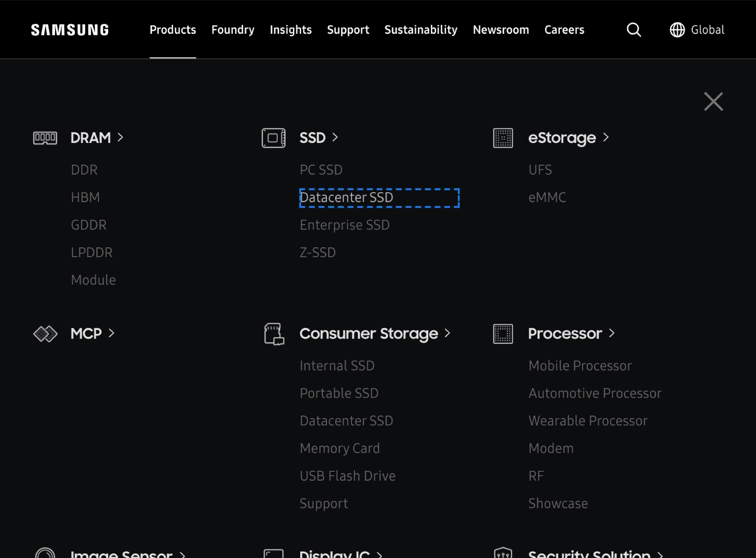Open the Insights menu
Screen dimensions: 756x558
pos(291,30)
